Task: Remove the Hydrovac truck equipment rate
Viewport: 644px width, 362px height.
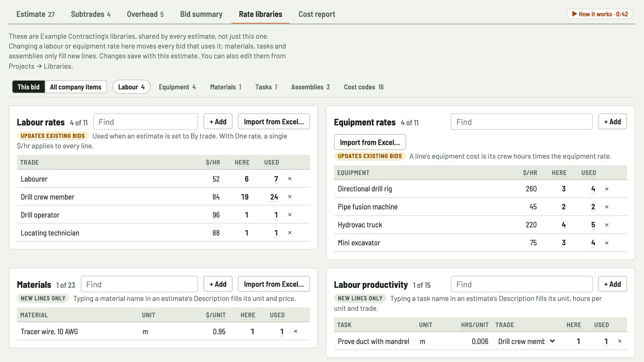Action: (607, 225)
